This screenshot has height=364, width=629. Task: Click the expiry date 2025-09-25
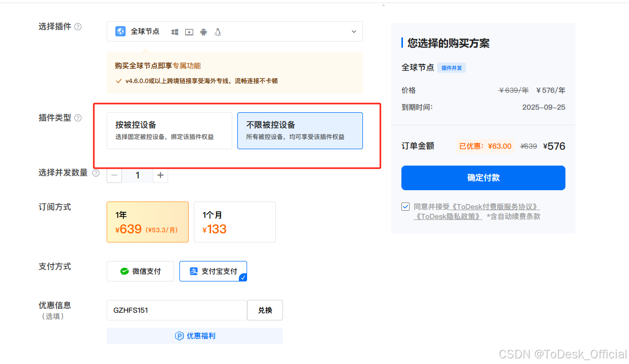[544, 108]
